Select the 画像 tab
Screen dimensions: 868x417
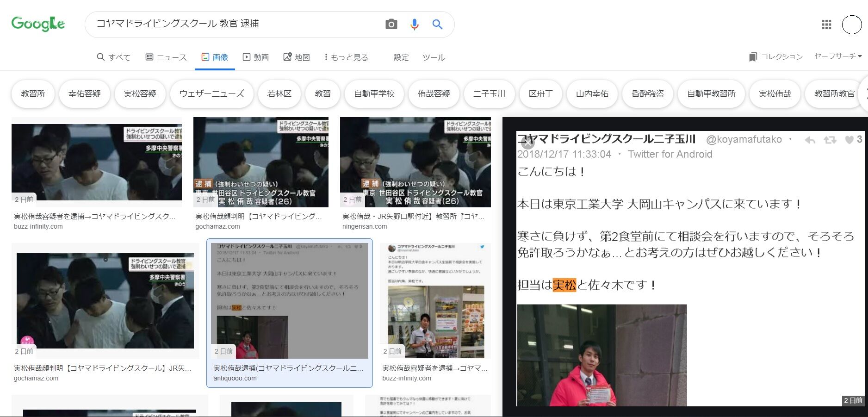click(215, 57)
